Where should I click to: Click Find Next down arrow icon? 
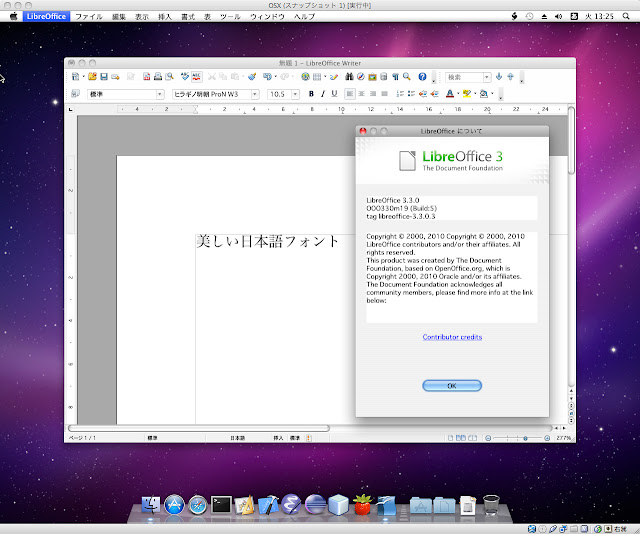tap(499, 76)
